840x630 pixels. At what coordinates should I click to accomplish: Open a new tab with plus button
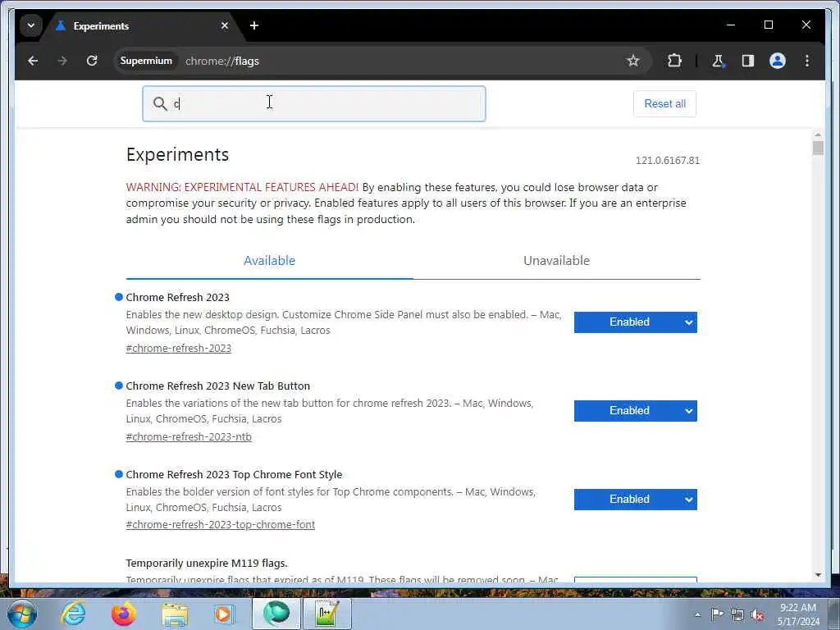tap(254, 25)
